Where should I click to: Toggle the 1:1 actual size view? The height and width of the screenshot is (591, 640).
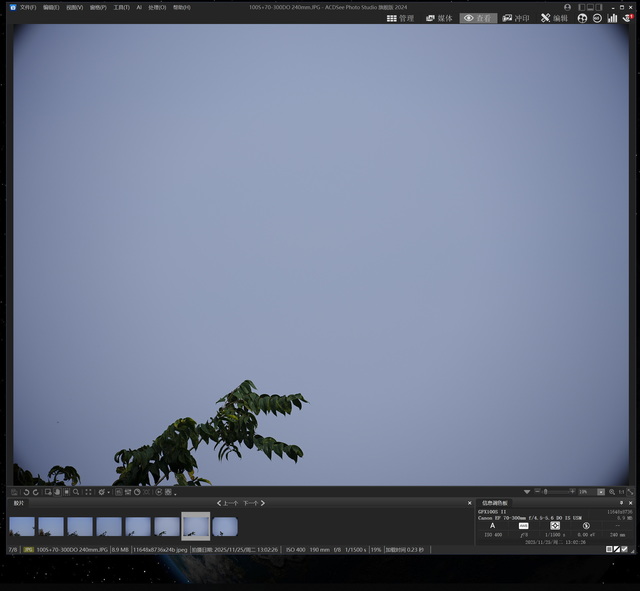pos(621,492)
